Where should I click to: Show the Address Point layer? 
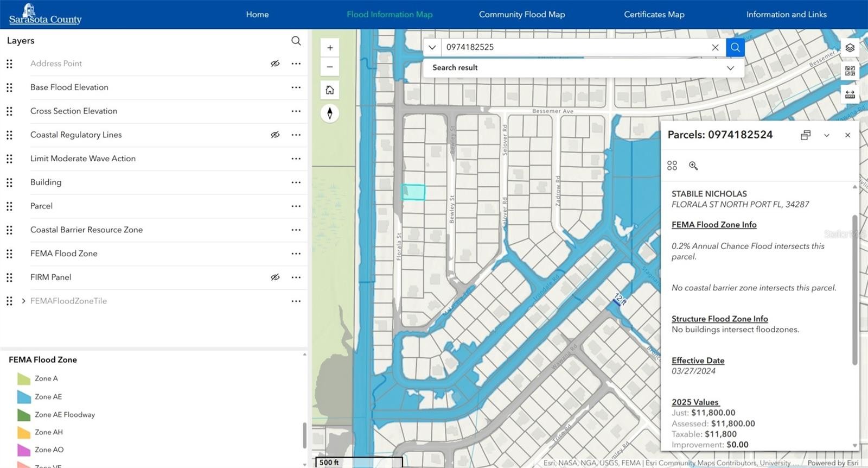coord(275,64)
